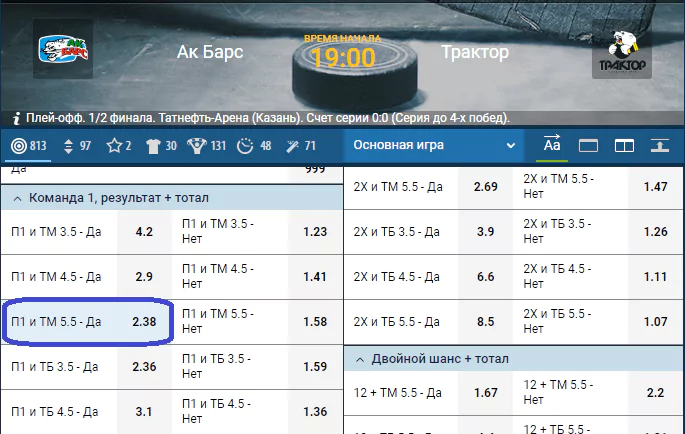Click the П1 и ТБ 4.5 - Да label
Image resolution: width=685 pixels, height=434 pixels.
pyautogui.click(x=55, y=412)
